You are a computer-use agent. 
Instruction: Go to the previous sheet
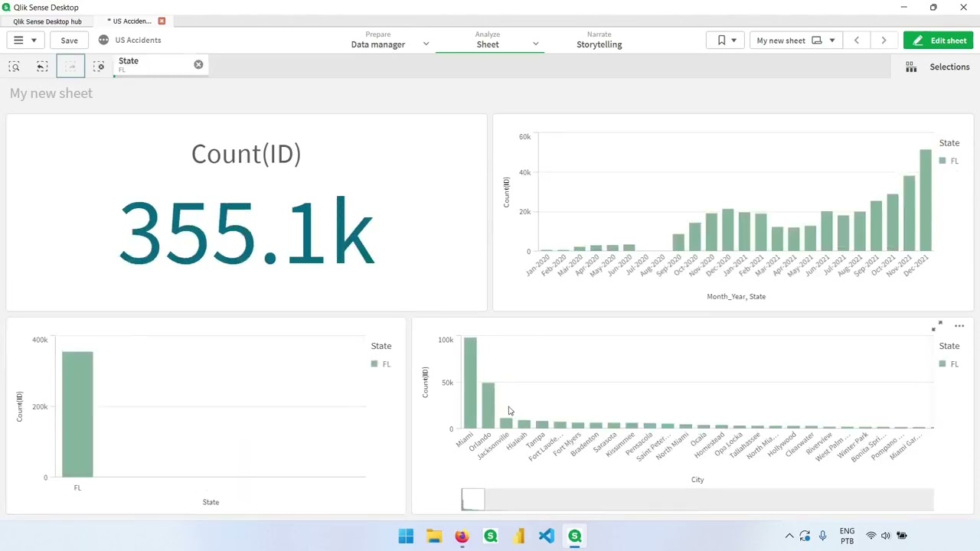[857, 41]
